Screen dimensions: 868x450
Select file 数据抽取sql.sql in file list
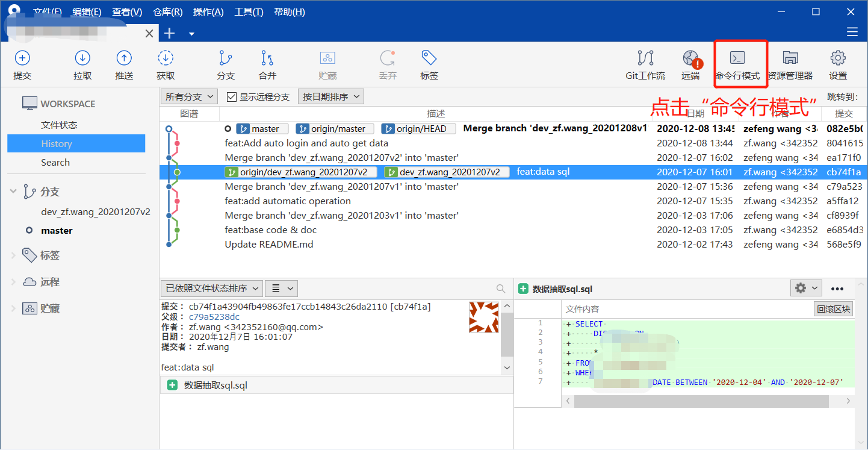coord(336,386)
